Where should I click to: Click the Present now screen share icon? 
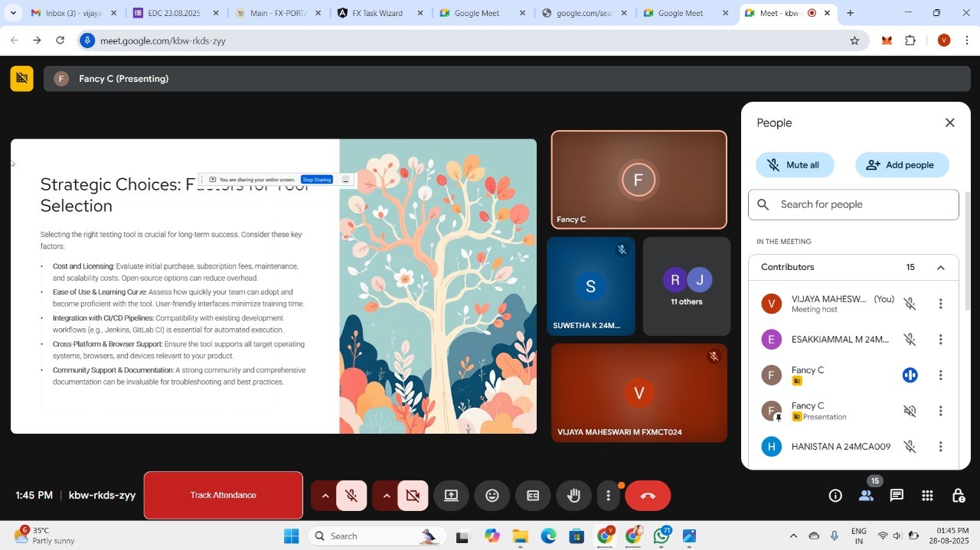pyautogui.click(x=452, y=496)
